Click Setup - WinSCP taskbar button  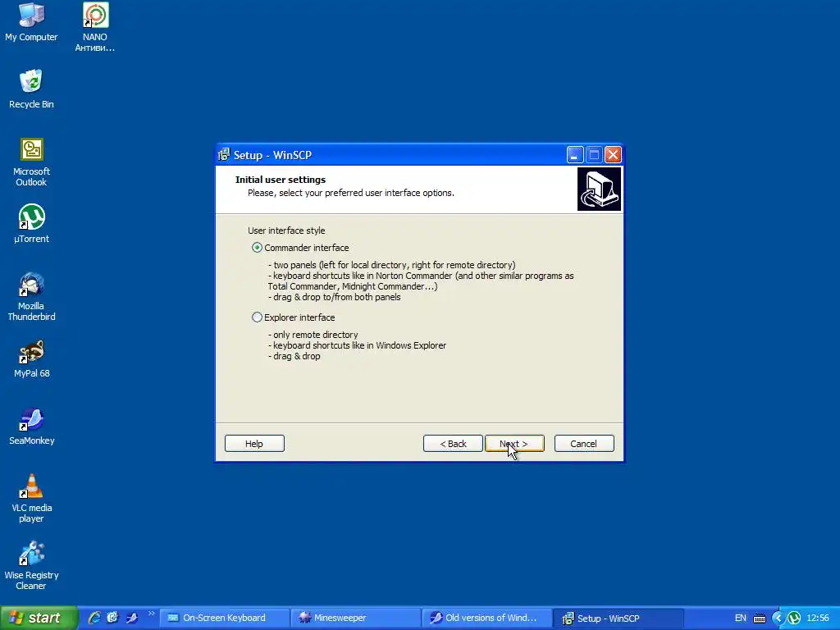[x=619, y=619]
